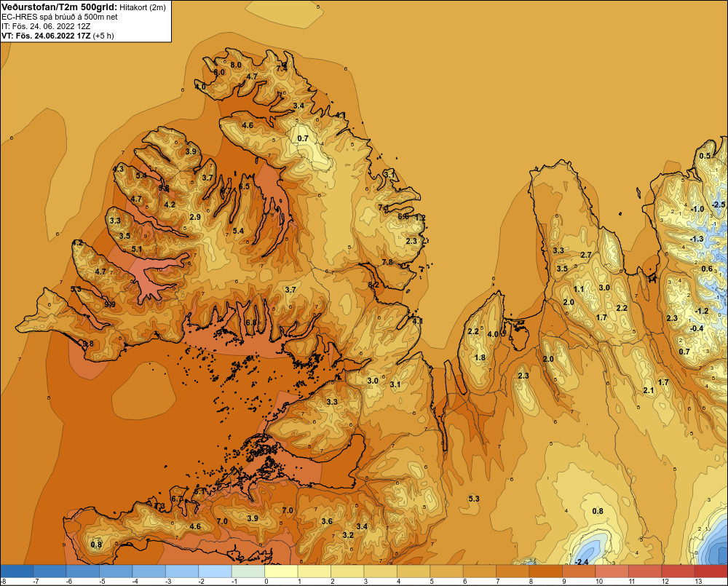Image resolution: width=728 pixels, height=586 pixels.
Task: Click the '3.6' temperature value on the map
Action: [x=327, y=521]
